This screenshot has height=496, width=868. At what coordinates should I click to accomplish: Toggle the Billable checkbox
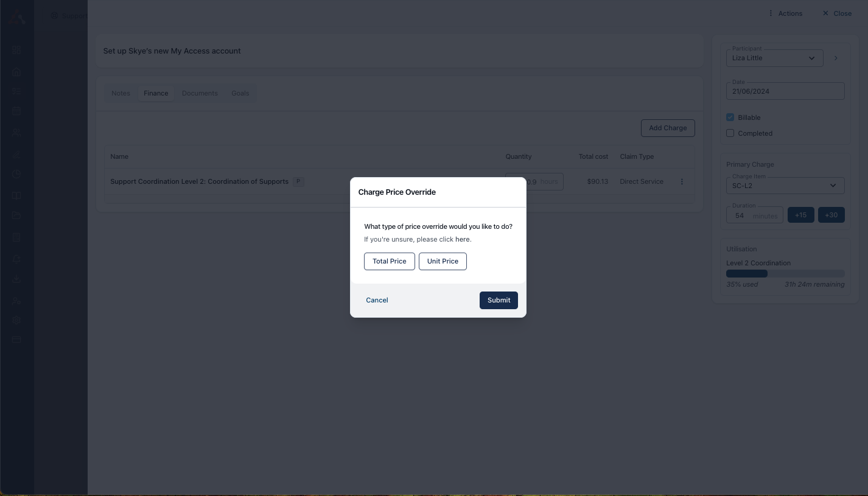point(730,117)
